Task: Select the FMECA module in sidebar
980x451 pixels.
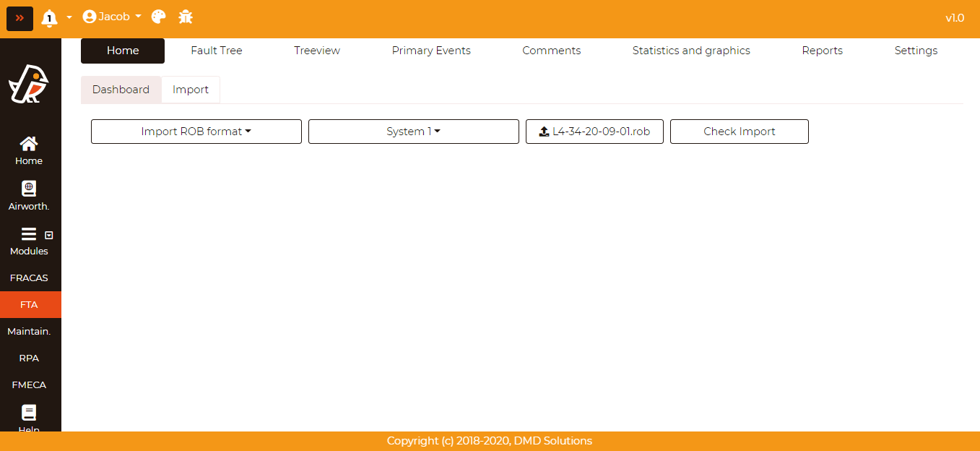Action: pyautogui.click(x=29, y=385)
